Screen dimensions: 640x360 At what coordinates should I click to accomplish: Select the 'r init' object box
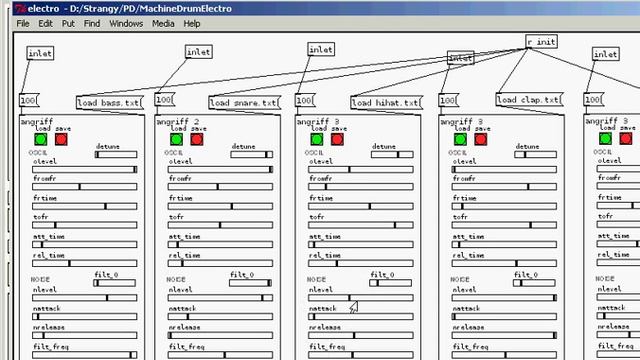(541, 42)
